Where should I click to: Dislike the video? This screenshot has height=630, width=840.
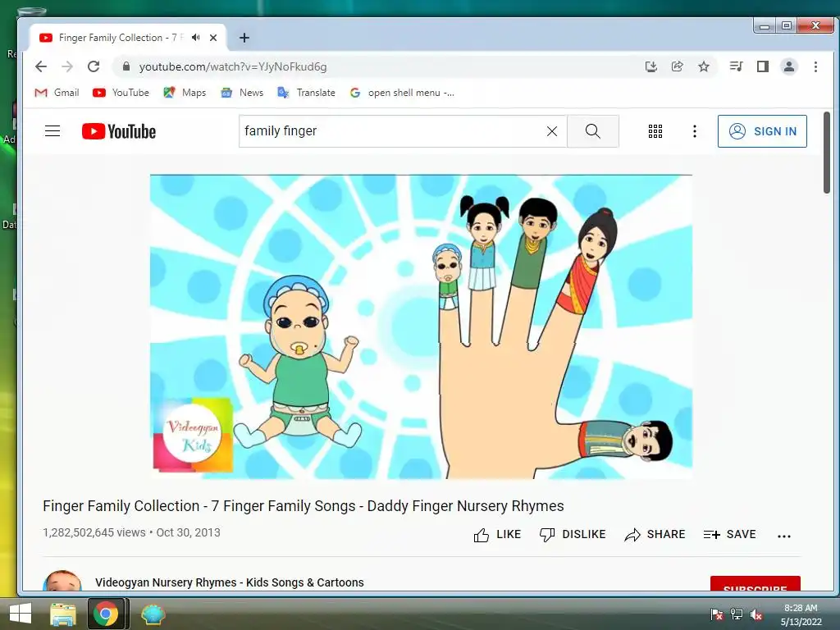click(572, 535)
